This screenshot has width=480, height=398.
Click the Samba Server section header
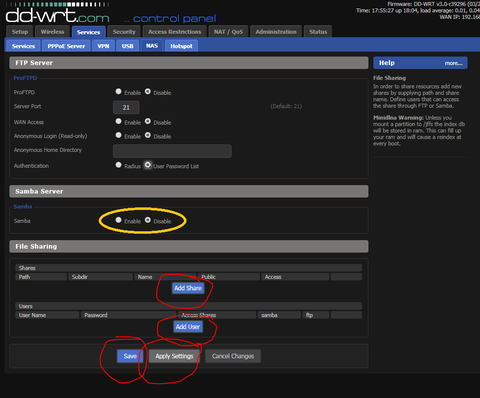pyautogui.click(x=189, y=191)
